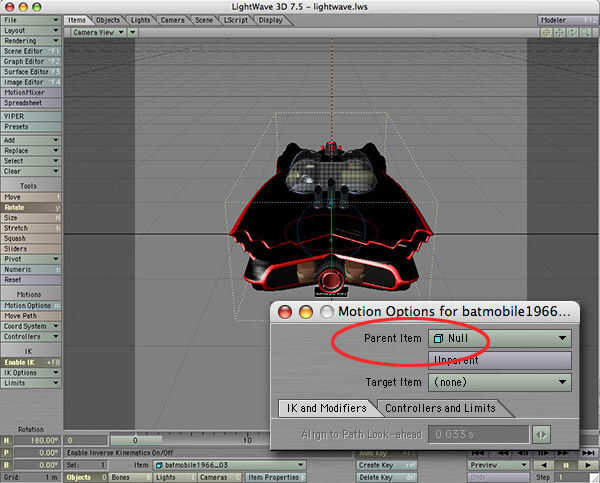Toggle the Bank rotation channel B
This screenshot has height=483, width=600.
6,465
